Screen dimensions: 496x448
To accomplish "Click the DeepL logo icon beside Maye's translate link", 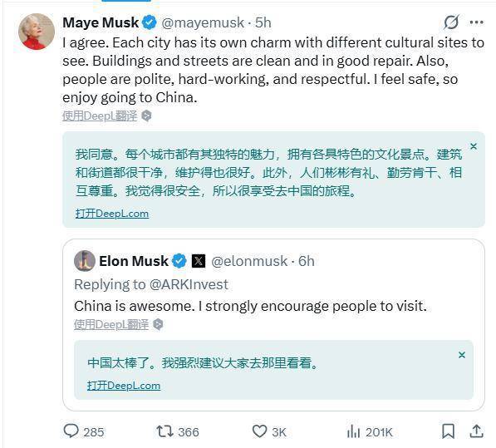I will point(146,116).
